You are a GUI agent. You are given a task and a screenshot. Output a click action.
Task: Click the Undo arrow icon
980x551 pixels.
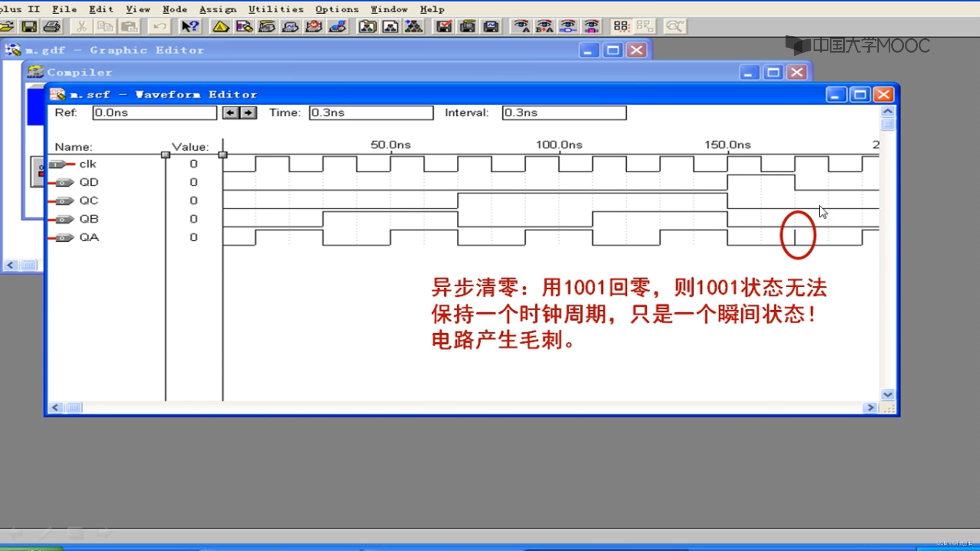(x=159, y=27)
